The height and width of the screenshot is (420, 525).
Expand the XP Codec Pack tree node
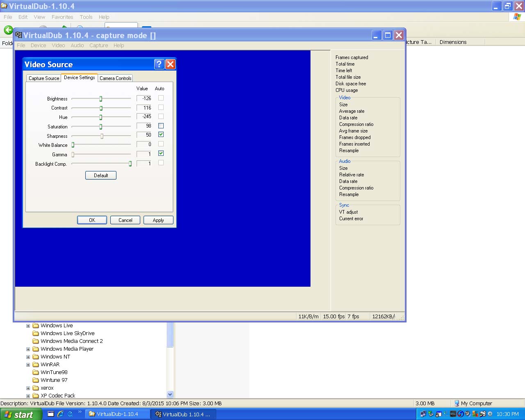tap(28, 396)
